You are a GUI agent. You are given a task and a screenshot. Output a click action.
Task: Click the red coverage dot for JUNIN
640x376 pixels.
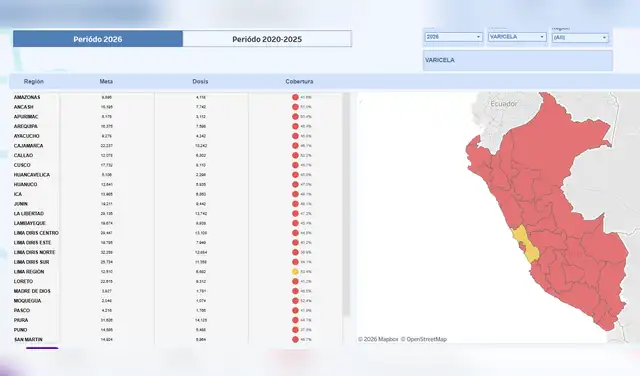pos(295,204)
